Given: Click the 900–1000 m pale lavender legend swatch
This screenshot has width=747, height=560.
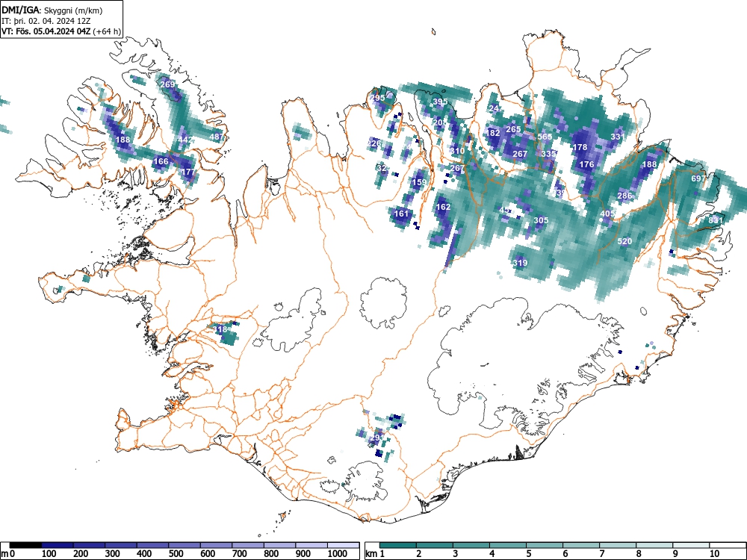Looking at the screenshot, I should [x=311, y=545].
